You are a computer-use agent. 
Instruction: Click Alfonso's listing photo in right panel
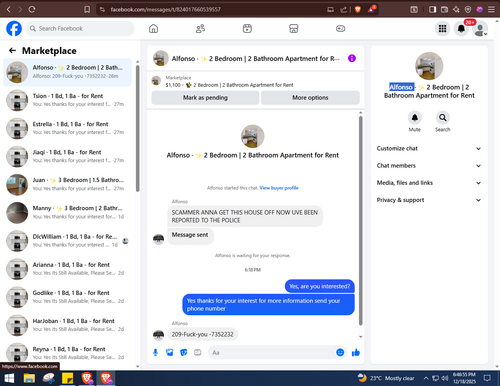429,66
